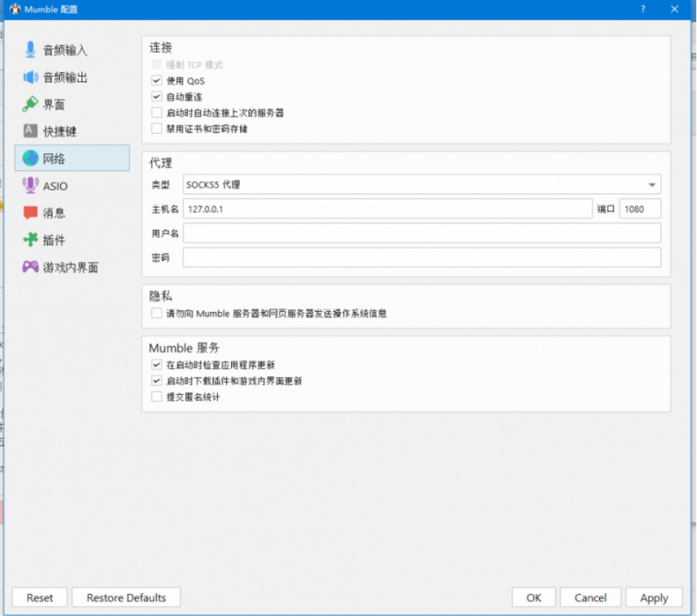Click the 消息 speech bubble icon
Screen dimensions: 697x616
click(x=30, y=213)
